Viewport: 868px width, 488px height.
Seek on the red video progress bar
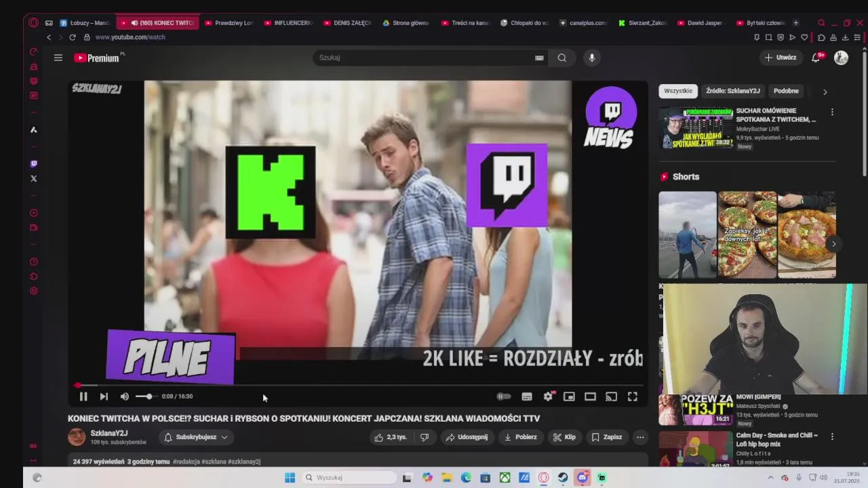point(358,385)
